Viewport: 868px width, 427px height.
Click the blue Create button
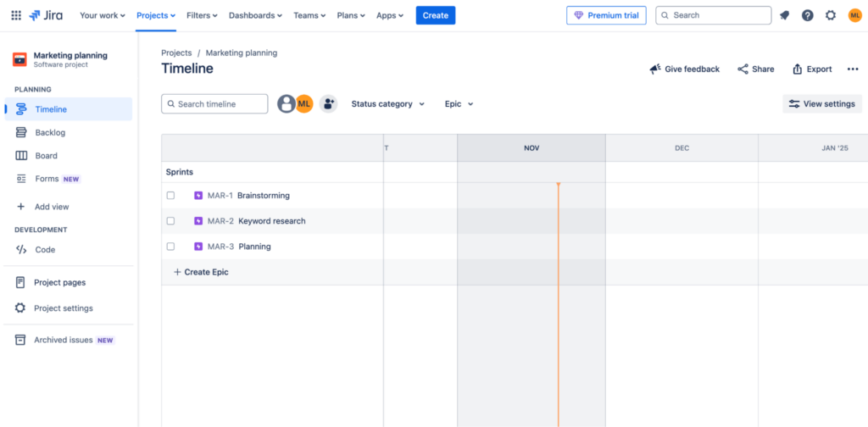(435, 15)
